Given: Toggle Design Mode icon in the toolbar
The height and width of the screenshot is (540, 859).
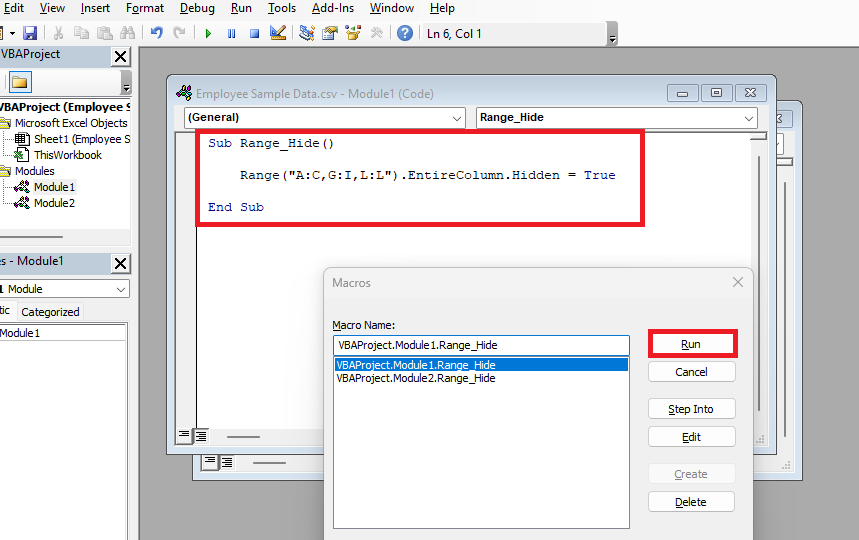Looking at the screenshot, I should 278,33.
